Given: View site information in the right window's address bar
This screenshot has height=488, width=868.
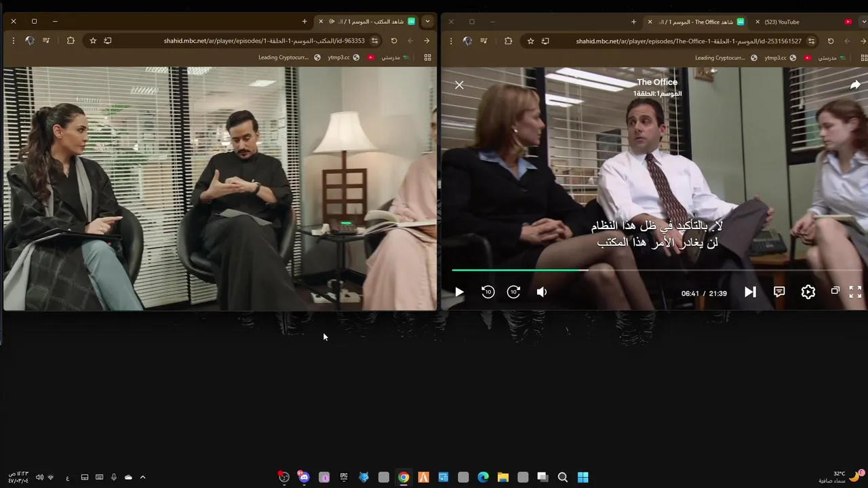Looking at the screenshot, I should (811, 41).
